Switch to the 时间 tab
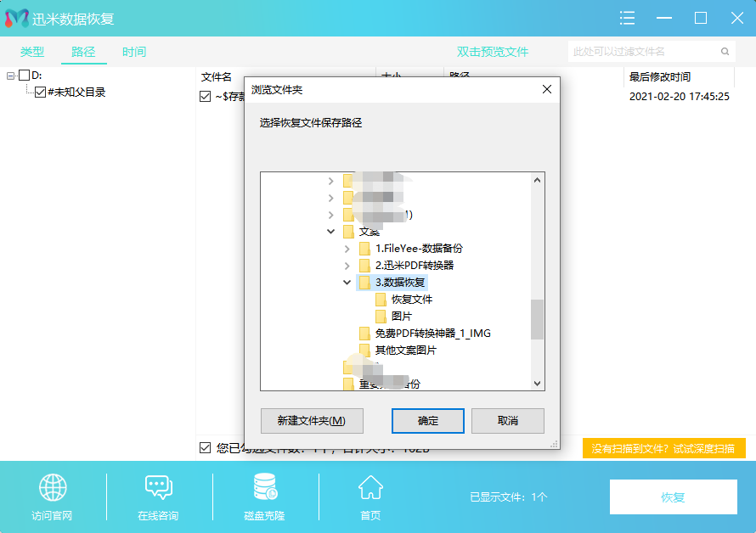 (134, 52)
